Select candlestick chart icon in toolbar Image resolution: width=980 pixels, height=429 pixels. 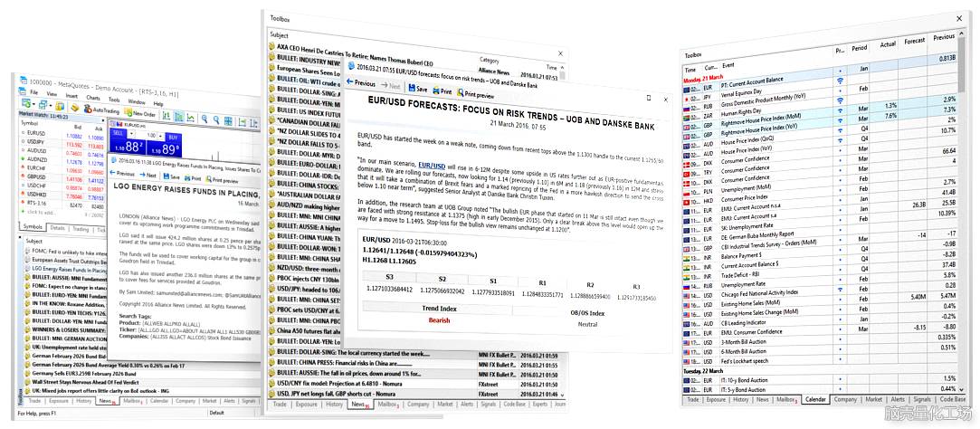click(179, 117)
